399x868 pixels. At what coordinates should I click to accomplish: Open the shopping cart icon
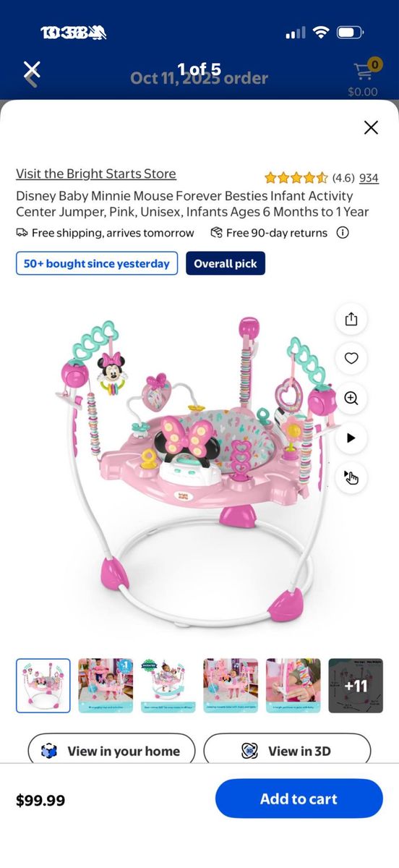click(x=364, y=72)
